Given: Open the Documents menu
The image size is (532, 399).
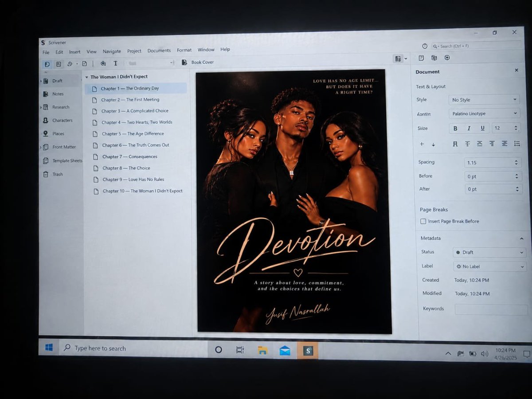Looking at the screenshot, I should click(x=159, y=51).
